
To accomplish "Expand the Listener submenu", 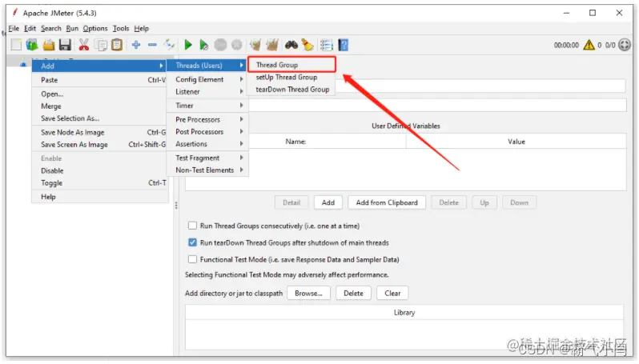I will pos(208,92).
